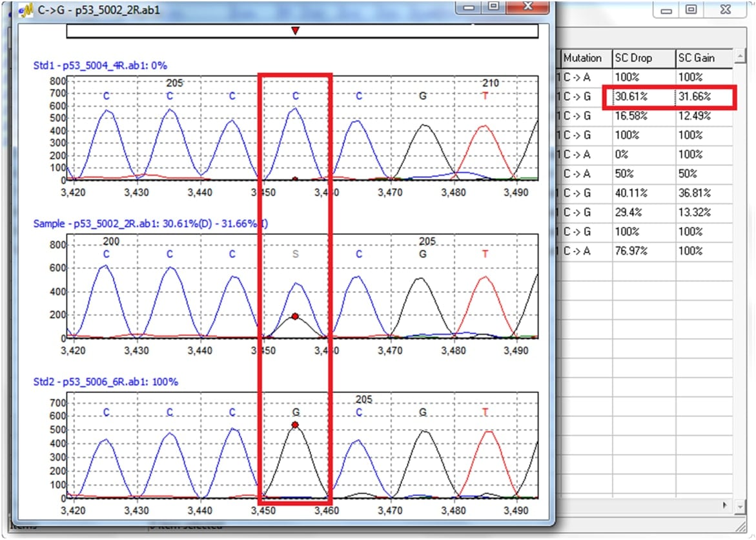The width and height of the screenshot is (756, 540).
Task: Minimize the background mutation table window
Action: click(x=666, y=10)
